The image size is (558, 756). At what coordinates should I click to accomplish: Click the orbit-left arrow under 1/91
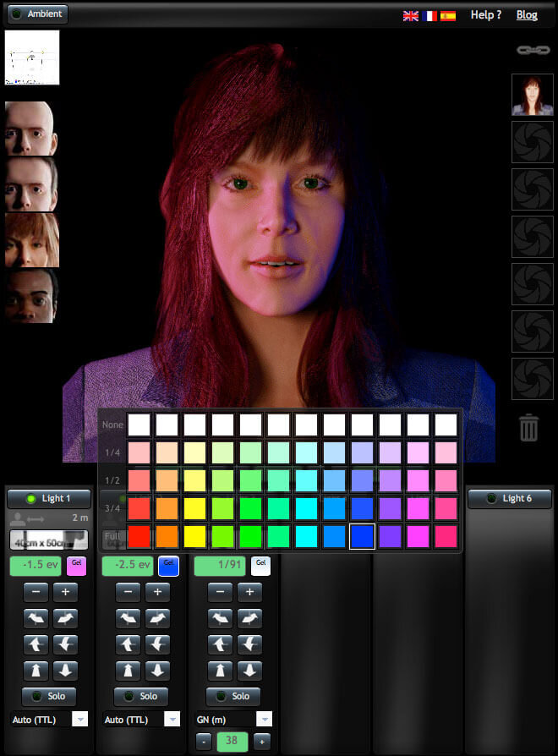(220, 618)
